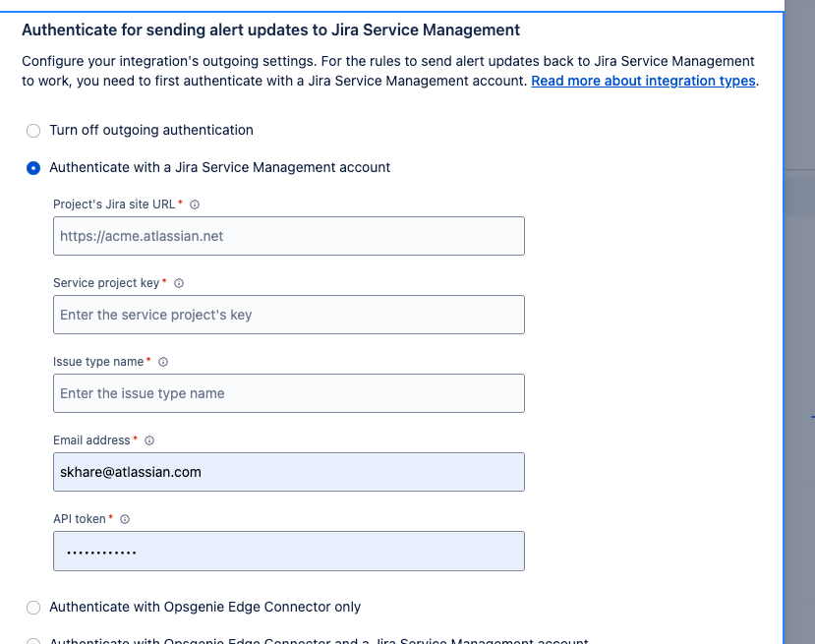Click the "API token" label text
Image resolution: width=815 pixels, height=644 pixels.
(80, 519)
